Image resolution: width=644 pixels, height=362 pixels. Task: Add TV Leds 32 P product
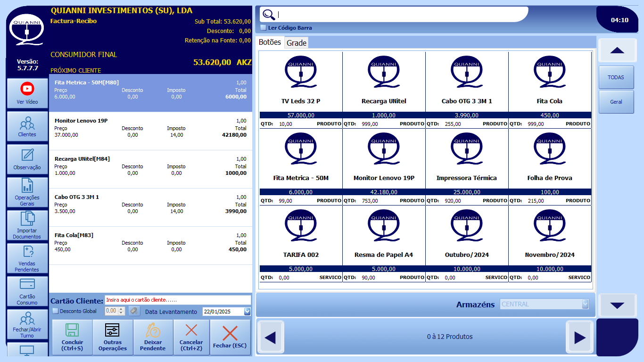pos(301,90)
